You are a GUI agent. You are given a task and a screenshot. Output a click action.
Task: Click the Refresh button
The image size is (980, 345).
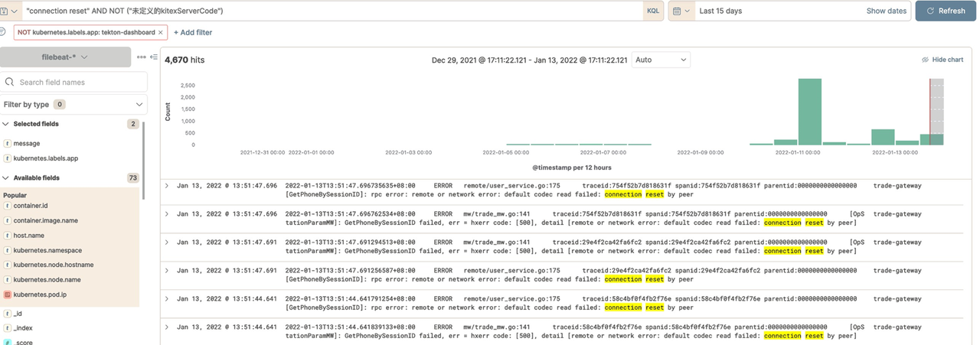[946, 11]
